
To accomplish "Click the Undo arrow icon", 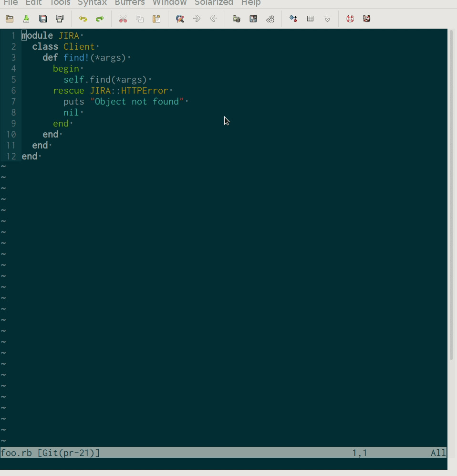I will coord(83,19).
